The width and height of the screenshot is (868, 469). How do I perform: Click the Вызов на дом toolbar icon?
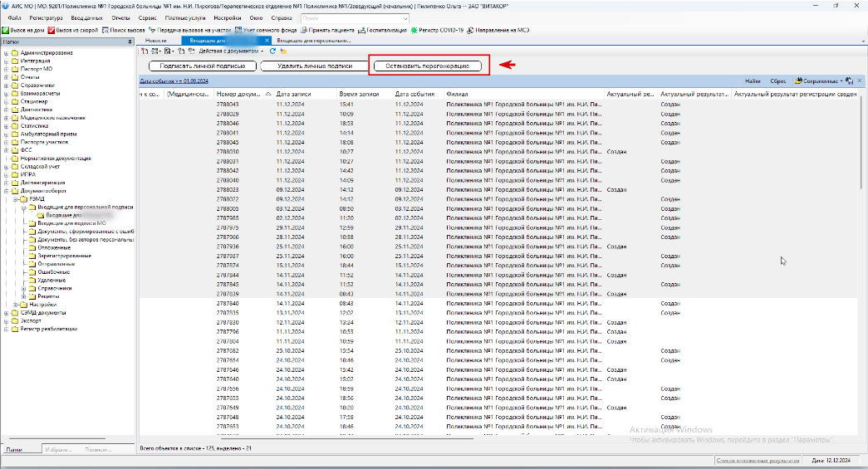(x=6, y=31)
